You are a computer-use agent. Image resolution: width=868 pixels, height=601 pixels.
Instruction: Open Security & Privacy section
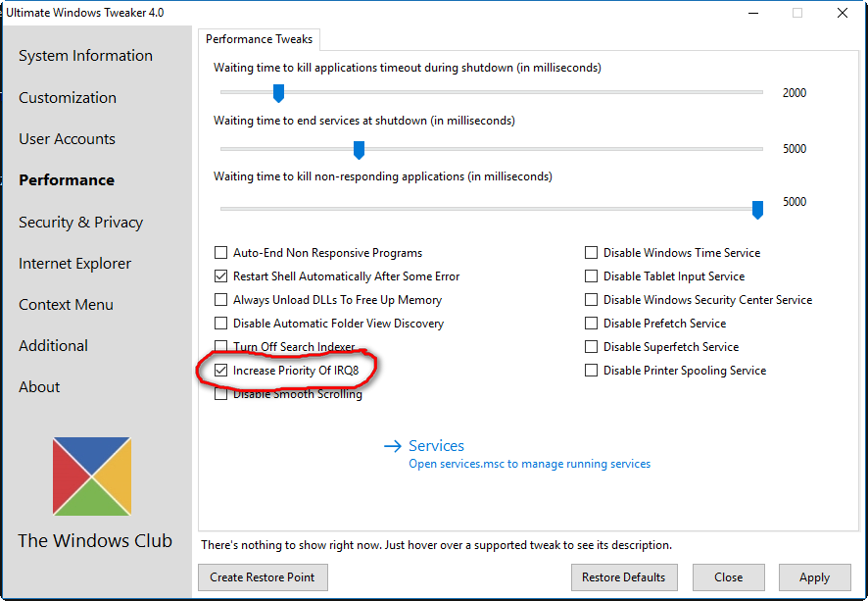(80, 223)
